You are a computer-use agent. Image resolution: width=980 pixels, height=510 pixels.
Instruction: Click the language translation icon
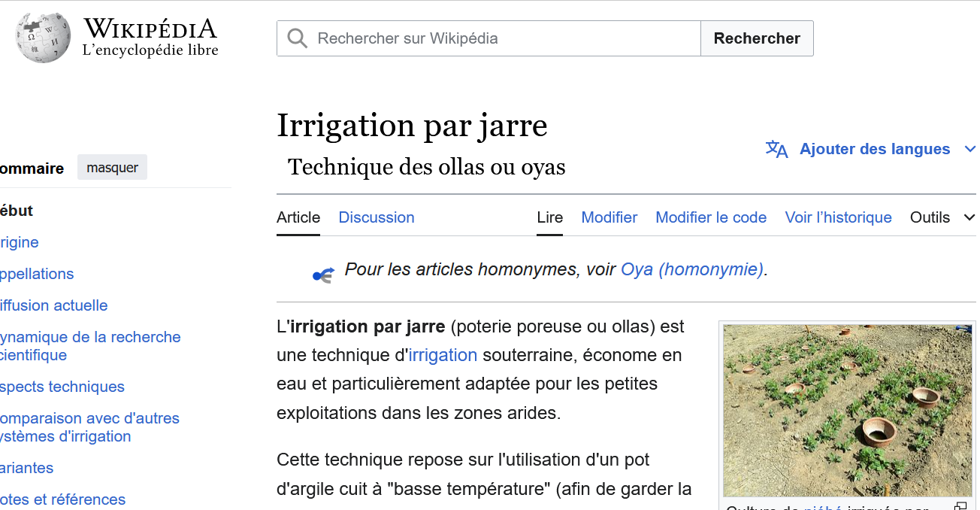[776, 149]
